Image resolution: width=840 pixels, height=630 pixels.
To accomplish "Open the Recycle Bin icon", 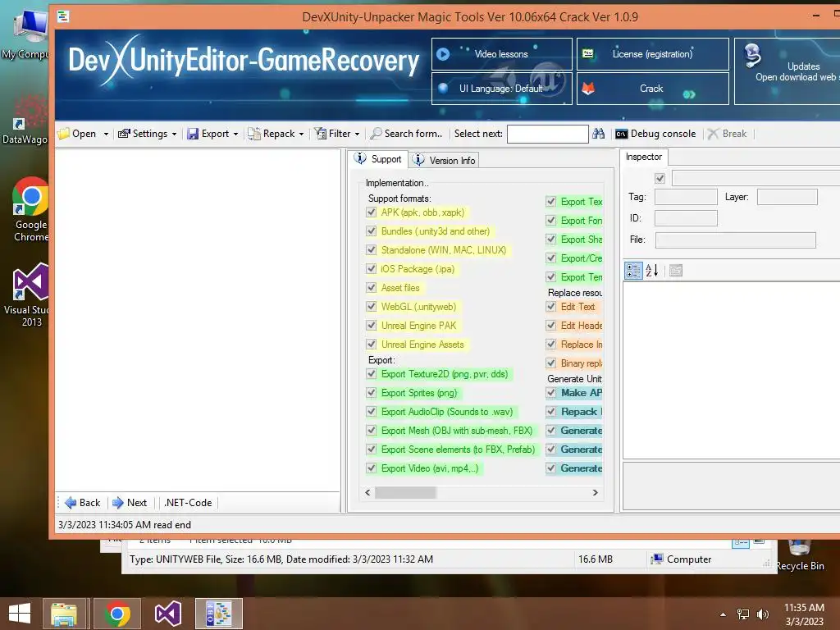I will pos(801,555).
